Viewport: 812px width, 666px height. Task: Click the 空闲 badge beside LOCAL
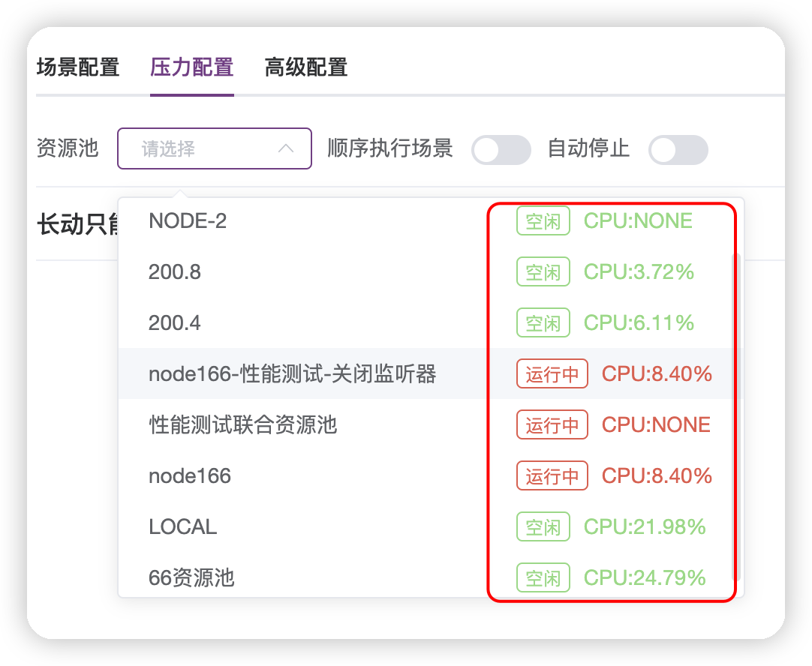(543, 526)
